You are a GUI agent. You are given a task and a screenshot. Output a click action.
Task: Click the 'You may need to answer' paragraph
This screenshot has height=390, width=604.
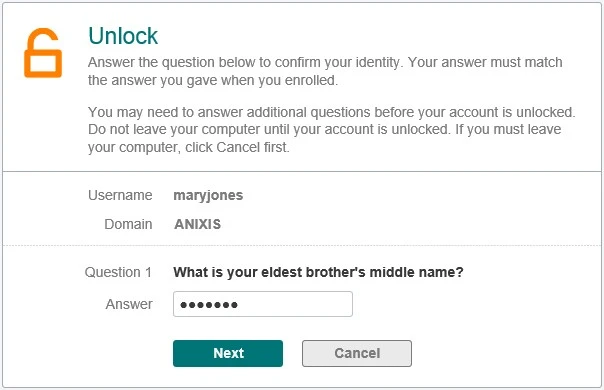332,112
